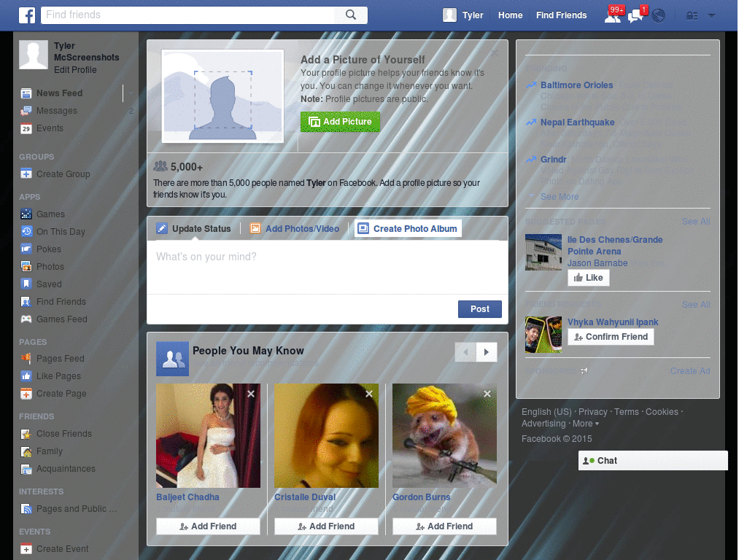Remove Gordon Burns suggestion
The height and width of the screenshot is (560, 747).
click(487, 394)
